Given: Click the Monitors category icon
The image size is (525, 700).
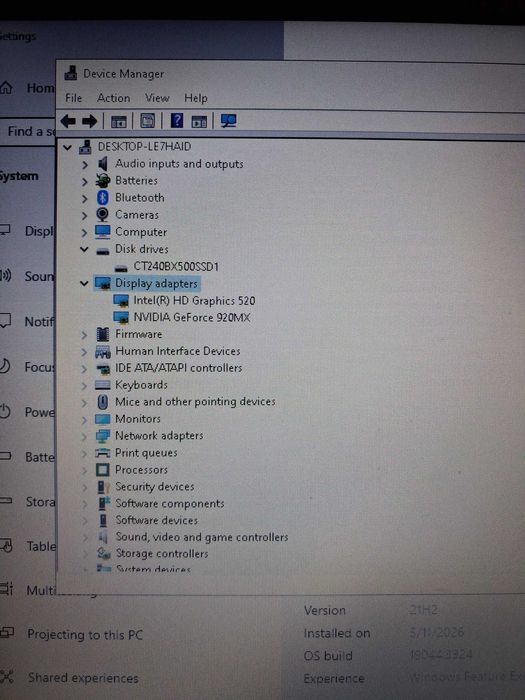Looking at the screenshot, I should tap(102, 419).
